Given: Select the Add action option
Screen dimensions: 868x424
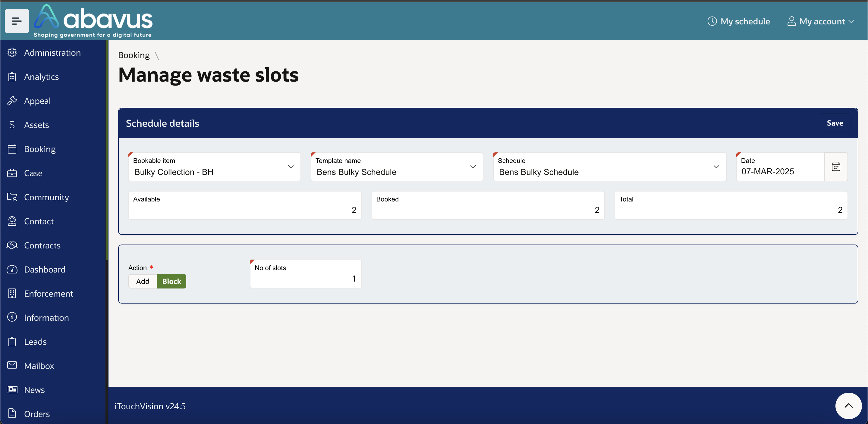Looking at the screenshot, I should [143, 281].
